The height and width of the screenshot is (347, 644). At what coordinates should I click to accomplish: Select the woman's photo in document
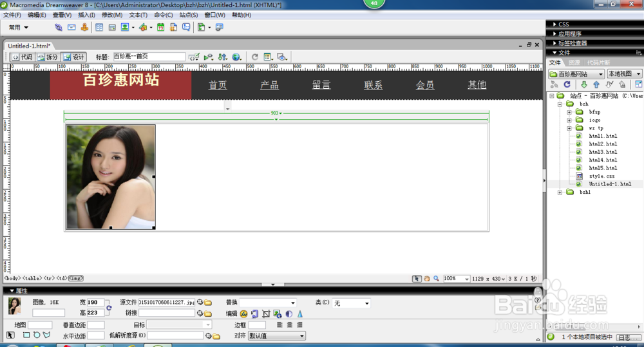[x=111, y=177]
